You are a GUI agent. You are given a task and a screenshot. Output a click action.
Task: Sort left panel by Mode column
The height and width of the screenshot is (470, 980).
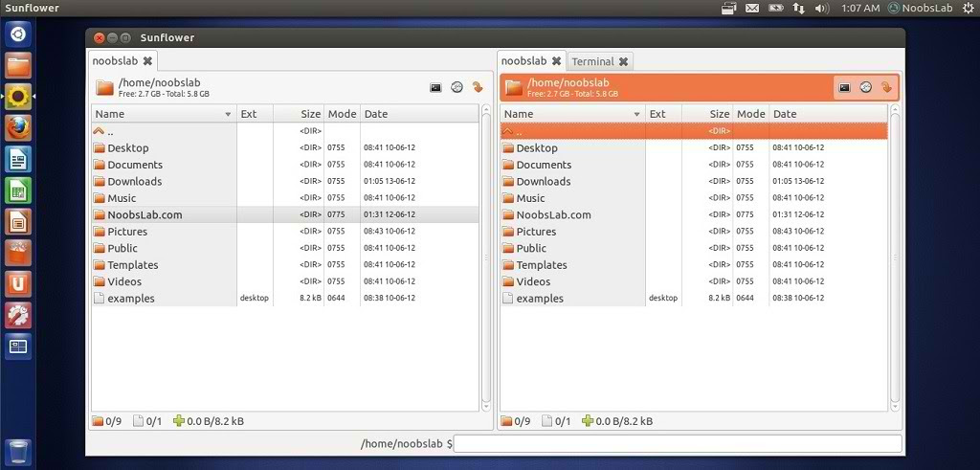point(342,114)
